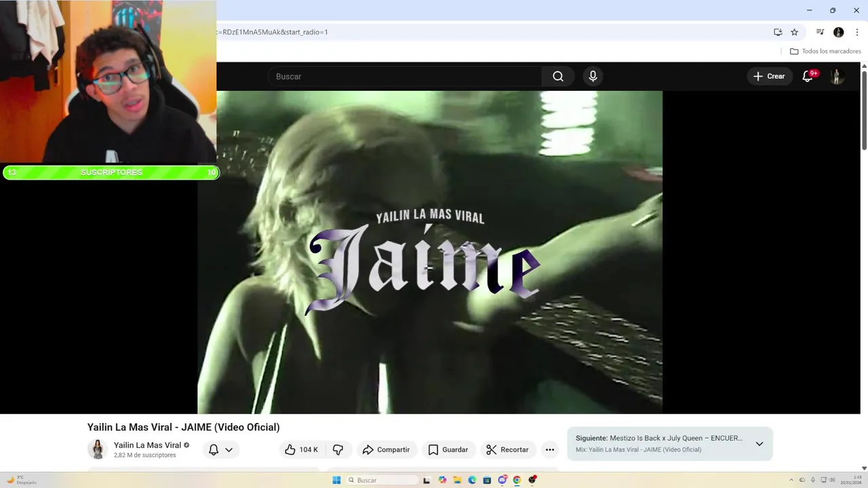
Task: Open Discord from the taskbar
Action: tap(502, 480)
